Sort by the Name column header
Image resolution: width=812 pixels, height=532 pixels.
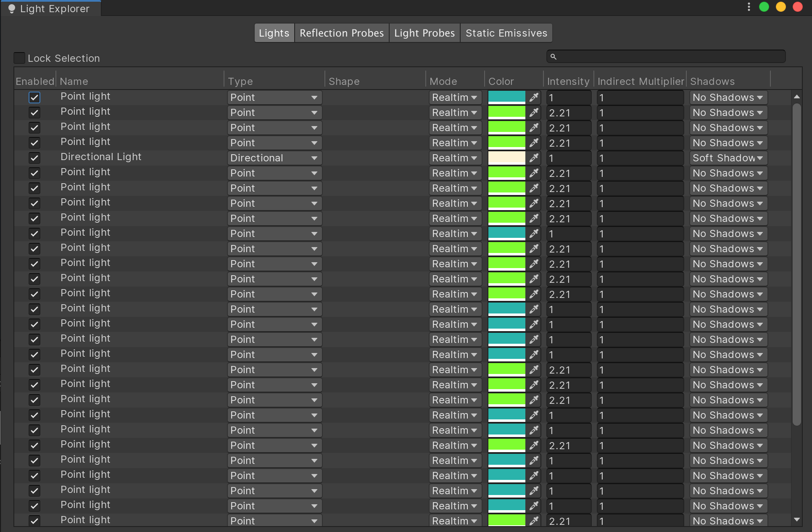[x=74, y=82]
